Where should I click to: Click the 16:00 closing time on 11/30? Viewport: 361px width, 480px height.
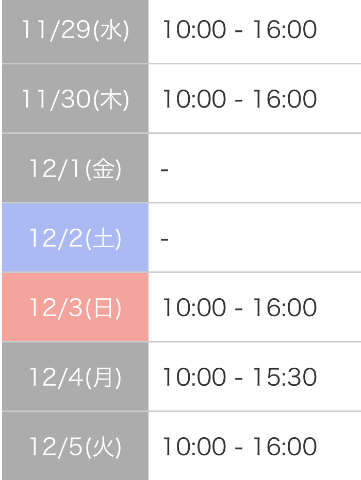[x=284, y=99]
